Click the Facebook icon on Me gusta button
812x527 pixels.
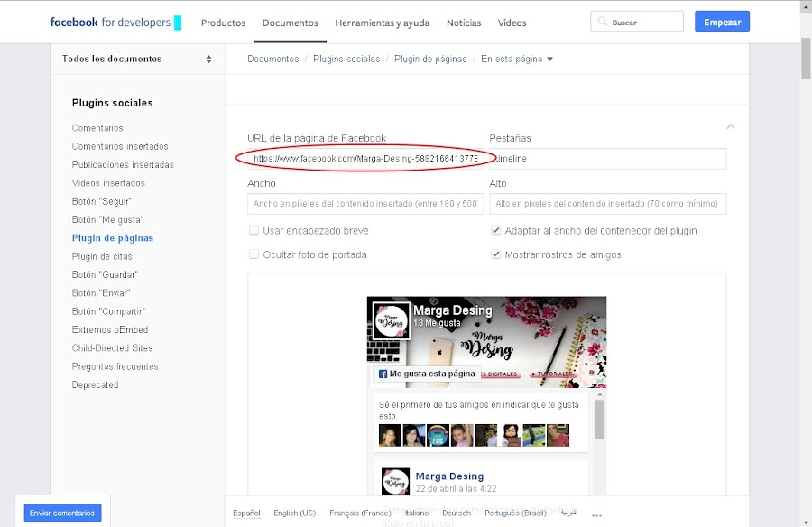[383, 374]
